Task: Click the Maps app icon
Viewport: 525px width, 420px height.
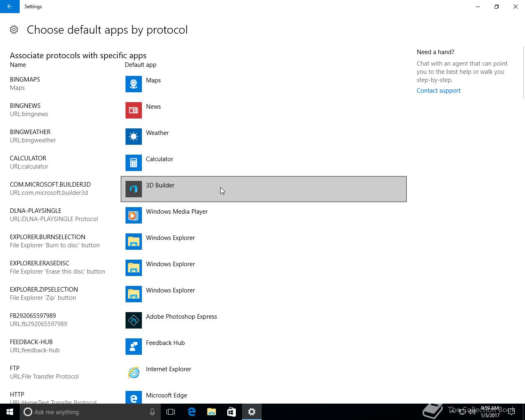Action: [x=133, y=84]
